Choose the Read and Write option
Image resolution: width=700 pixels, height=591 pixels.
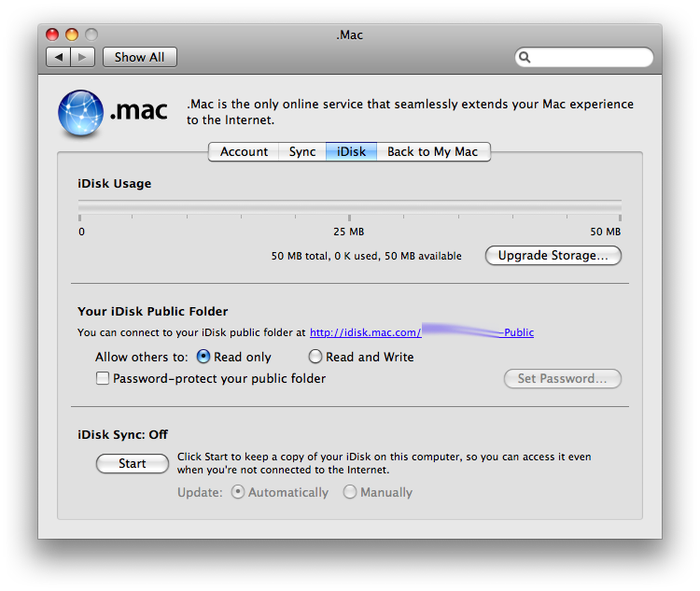tap(315, 357)
